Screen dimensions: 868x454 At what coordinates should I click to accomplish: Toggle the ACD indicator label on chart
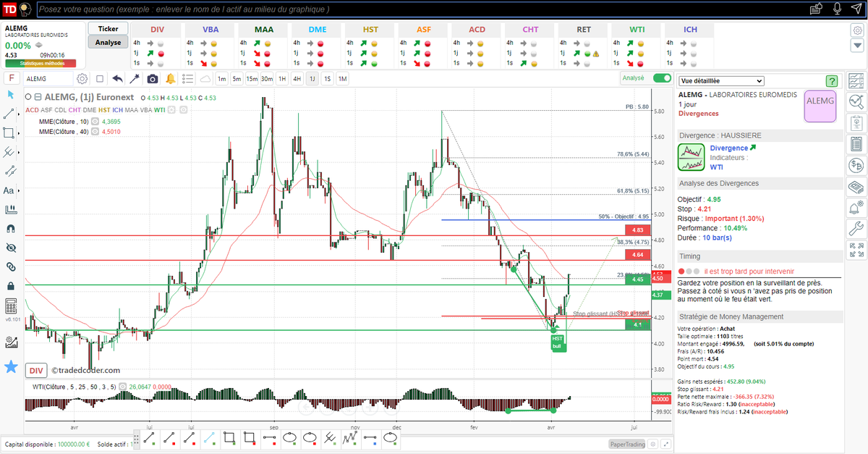point(32,110)
